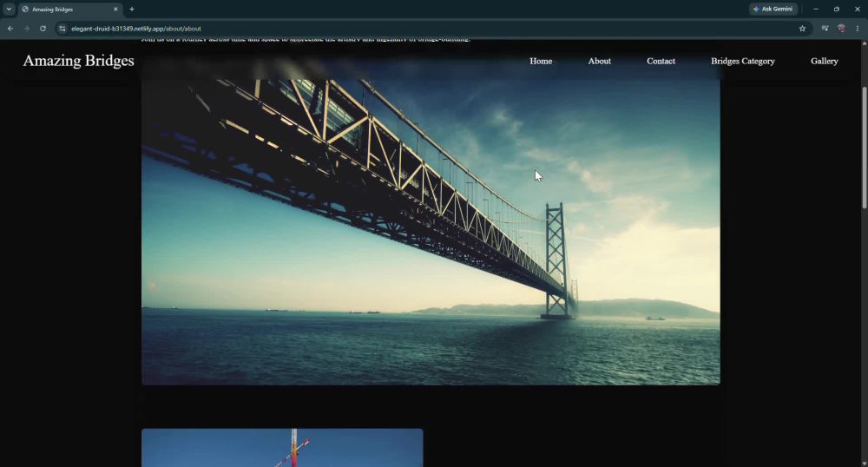The height and width of the screenshot is (467, 868).
Task: Open a new tab with the plus button
Action: [x=132, y=9]
